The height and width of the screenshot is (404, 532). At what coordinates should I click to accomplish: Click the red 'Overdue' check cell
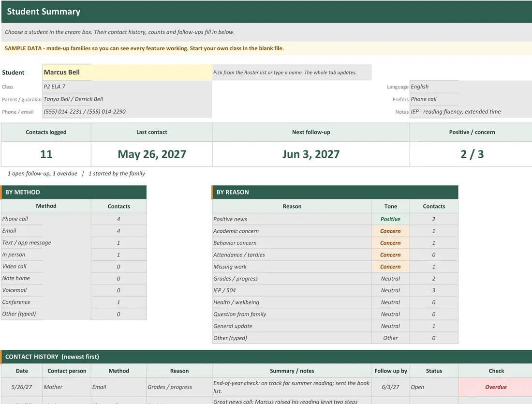496,387
